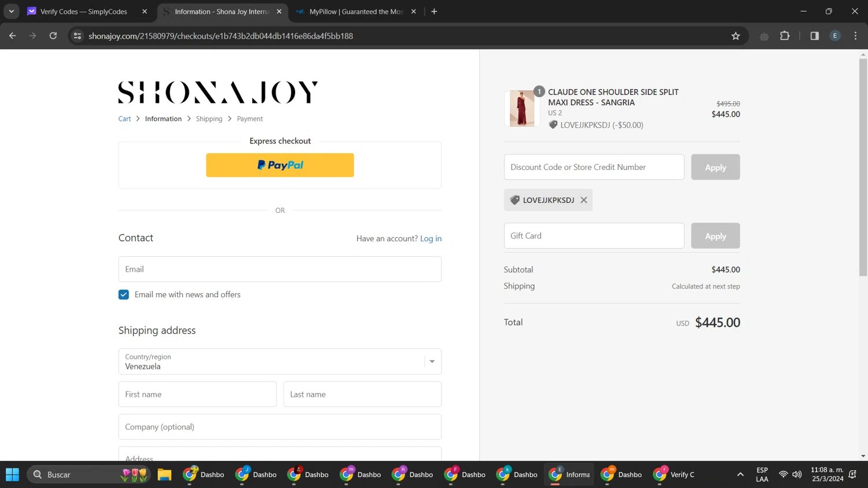Focus the Email input field
Image resolution: width=868 pixels, height=488 pixels.
point(280,269)
